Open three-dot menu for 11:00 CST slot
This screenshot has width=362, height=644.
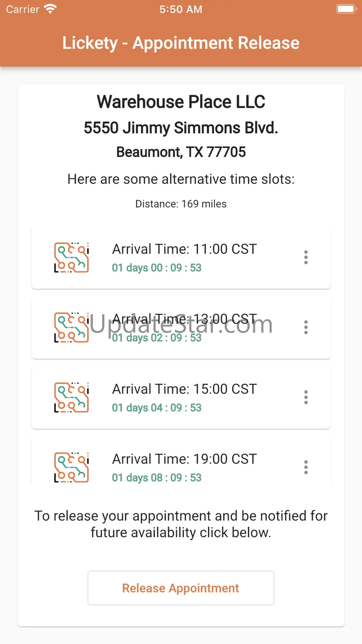(305, 257)
